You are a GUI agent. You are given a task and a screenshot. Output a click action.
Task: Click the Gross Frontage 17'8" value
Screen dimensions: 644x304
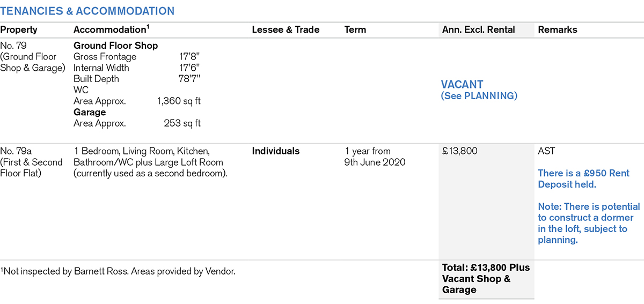coord(189,57)
